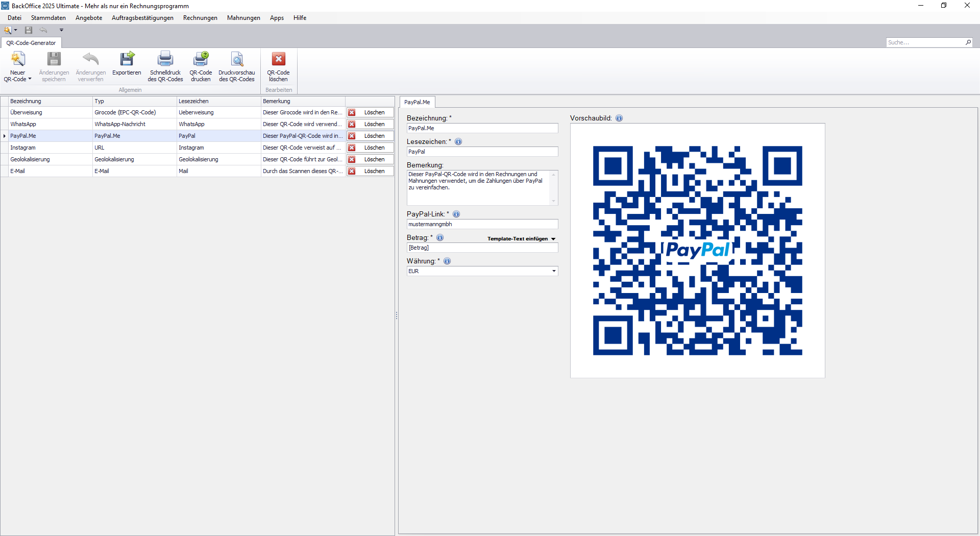Click the QR-Code löschen ribbon icon

279,59
